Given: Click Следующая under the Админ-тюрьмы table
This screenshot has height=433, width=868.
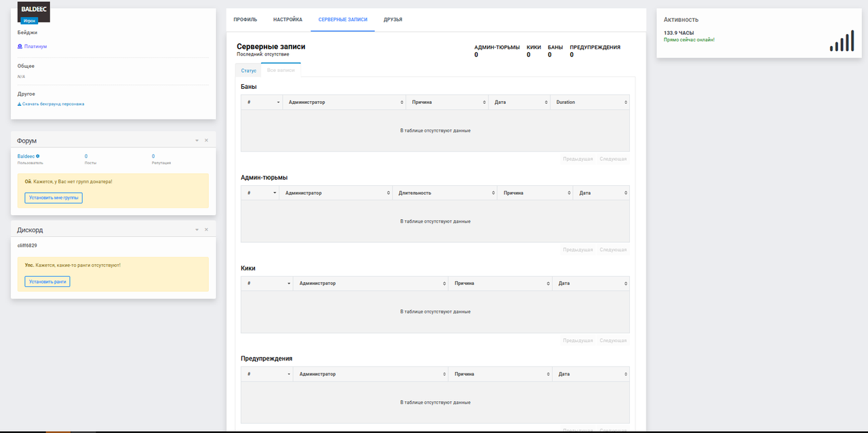Looking at the screenshot, I should point(613,250).
